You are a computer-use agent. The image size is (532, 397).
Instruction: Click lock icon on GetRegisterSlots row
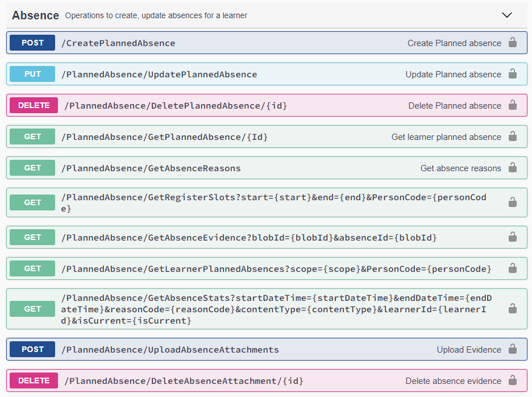[x=513, y=202]
